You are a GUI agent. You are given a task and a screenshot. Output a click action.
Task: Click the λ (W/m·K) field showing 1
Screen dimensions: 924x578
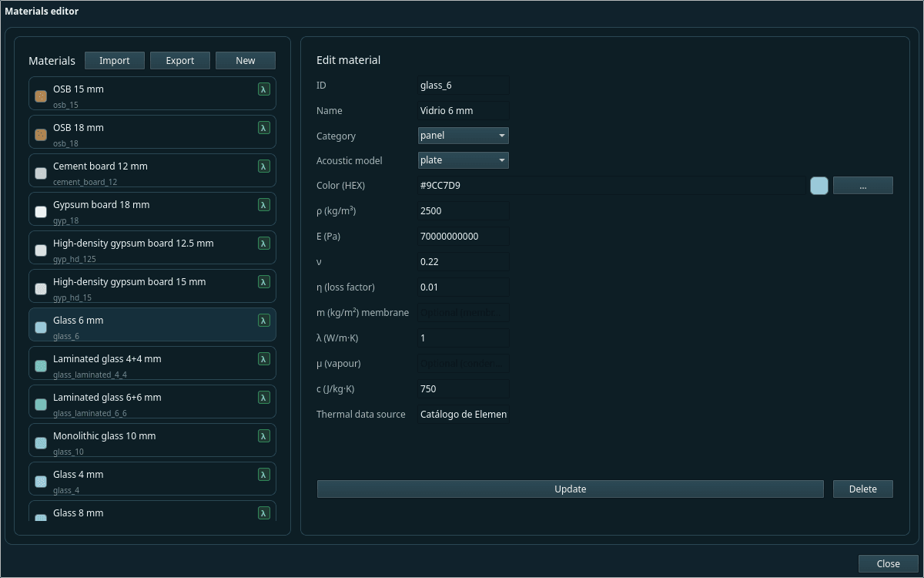(463, 338)
